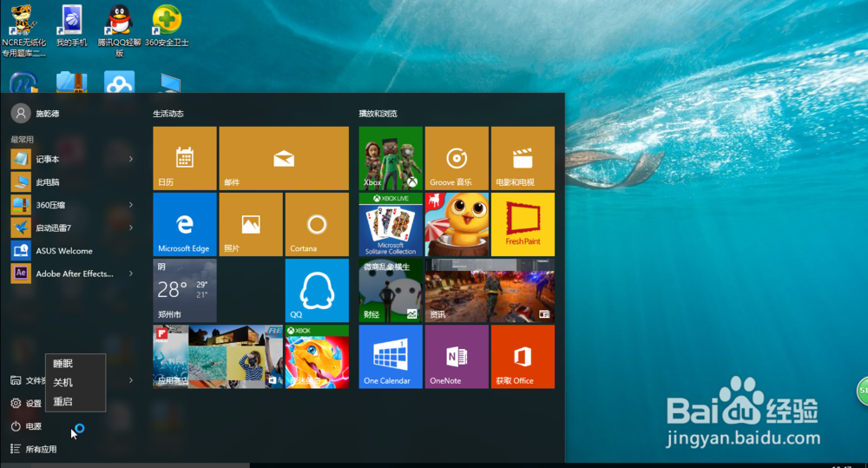
Task: Expand the file explorer row arrow
Action: (x=131, y=380)
